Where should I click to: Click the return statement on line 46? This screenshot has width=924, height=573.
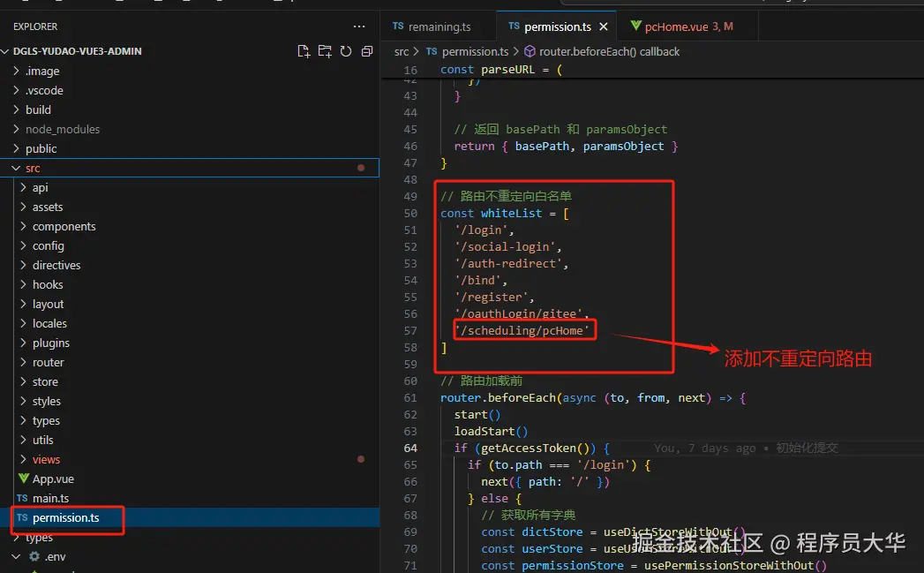pos(566,147)
